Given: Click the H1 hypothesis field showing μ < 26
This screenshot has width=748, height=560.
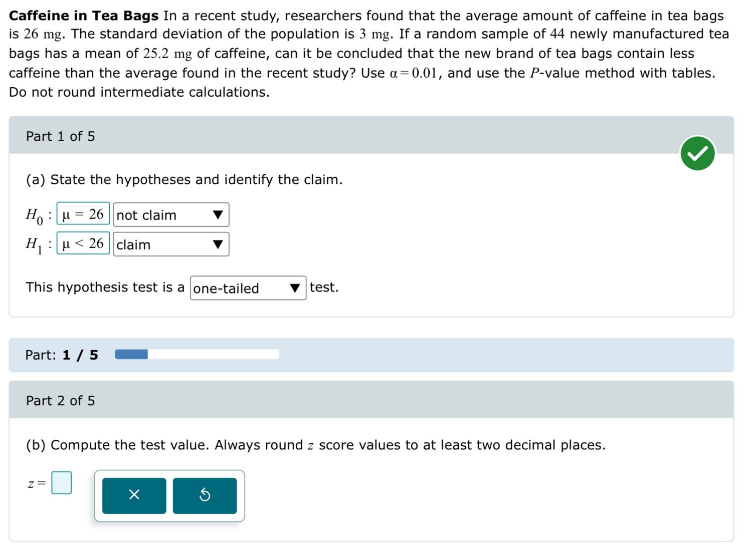Looking at the screenshot, I should 83,243.
